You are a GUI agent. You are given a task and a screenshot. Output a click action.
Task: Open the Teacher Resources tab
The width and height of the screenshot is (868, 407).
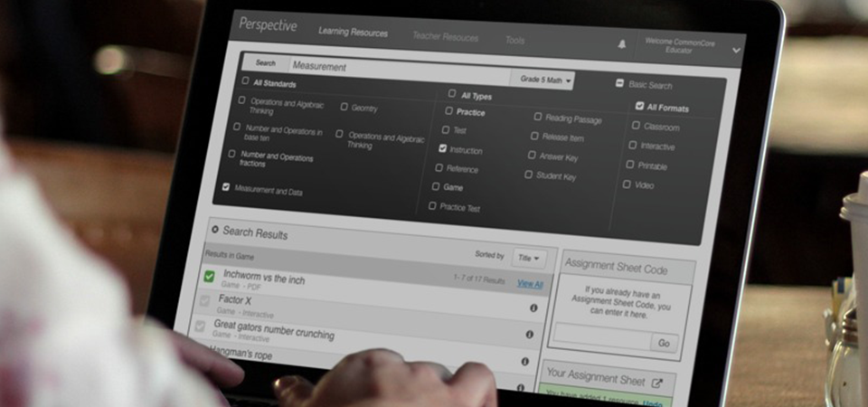(445, 37)
